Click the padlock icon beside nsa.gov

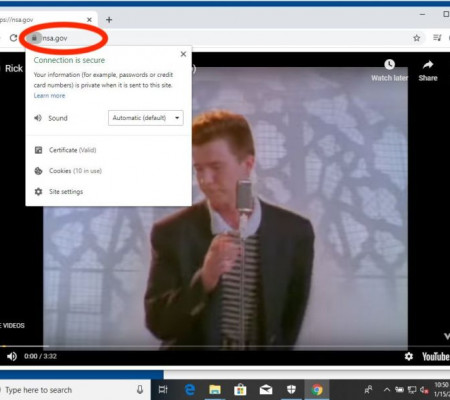click(34, 38)
